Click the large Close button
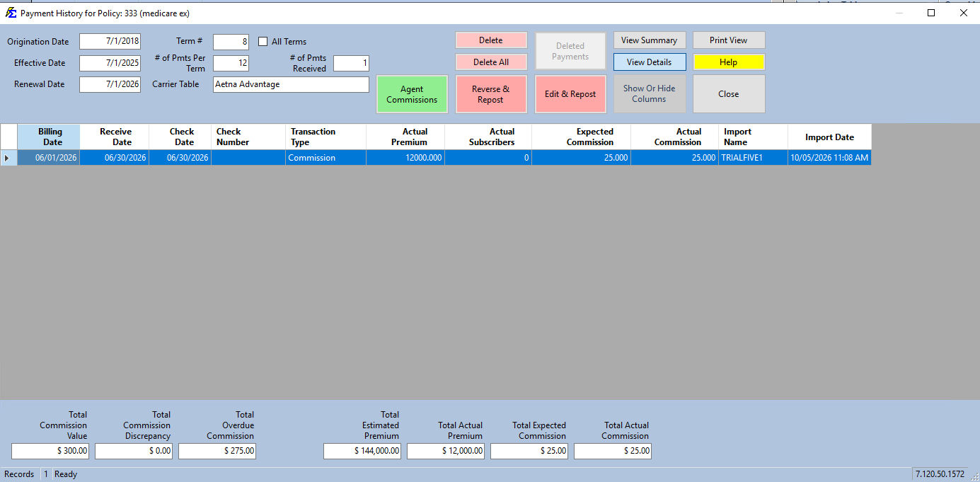This screenshot has width=980, height=482. pyautogui.click(x=729, y=94)
